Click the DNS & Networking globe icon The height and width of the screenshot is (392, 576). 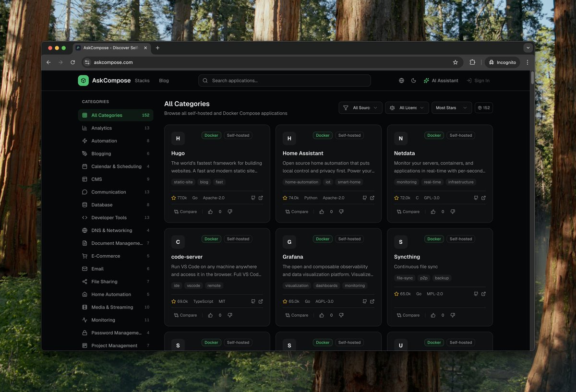coord(85,230)
